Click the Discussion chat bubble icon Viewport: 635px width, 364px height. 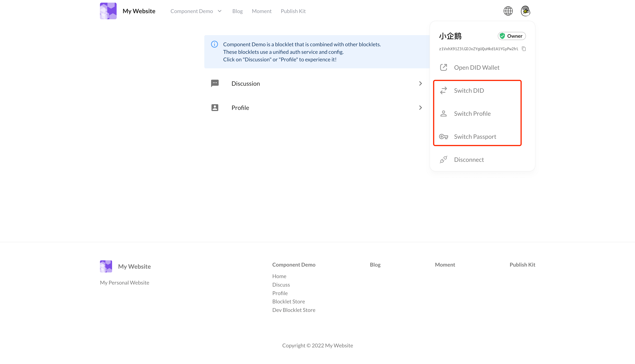coord(215,83)
